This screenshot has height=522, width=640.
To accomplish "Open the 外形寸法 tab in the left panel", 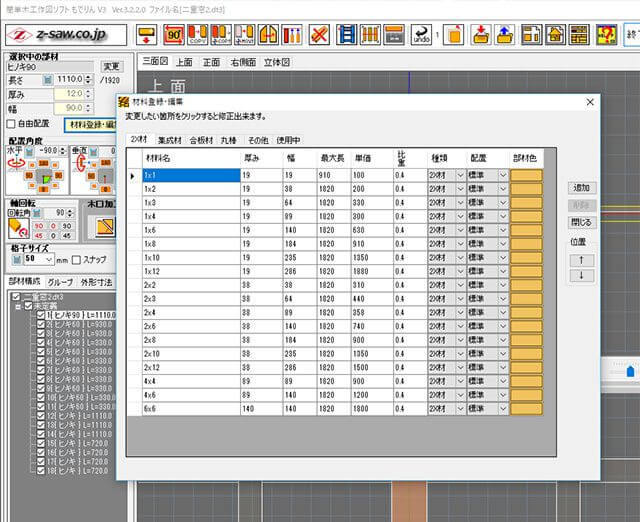I will pos(96,282).
